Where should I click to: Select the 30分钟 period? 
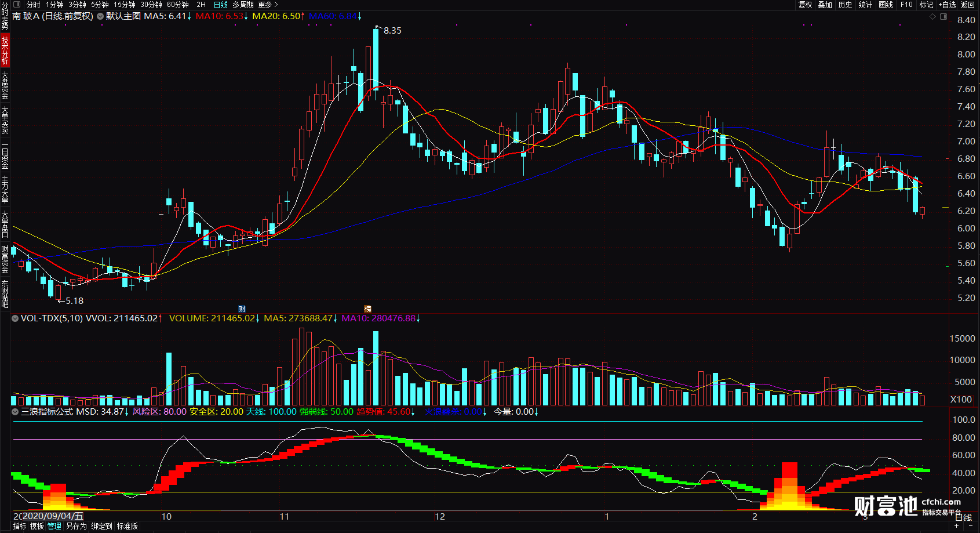(x=151, y=5)
